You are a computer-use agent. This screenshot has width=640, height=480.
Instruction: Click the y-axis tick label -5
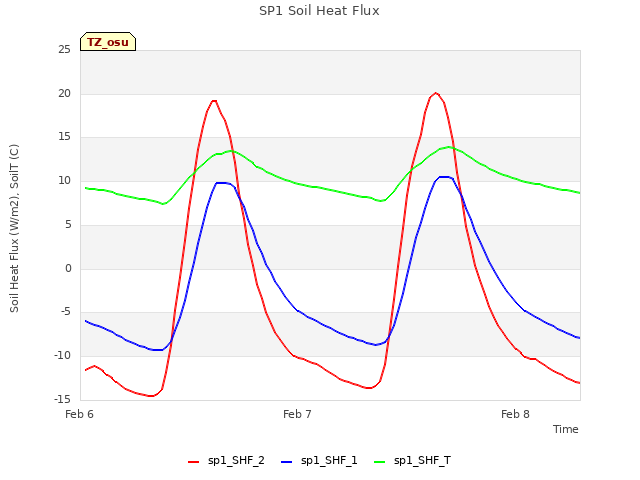tap(66, 312)
